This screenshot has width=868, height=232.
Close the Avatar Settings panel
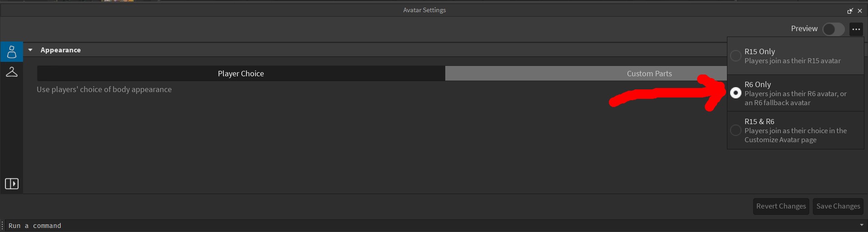click(860, 11)
